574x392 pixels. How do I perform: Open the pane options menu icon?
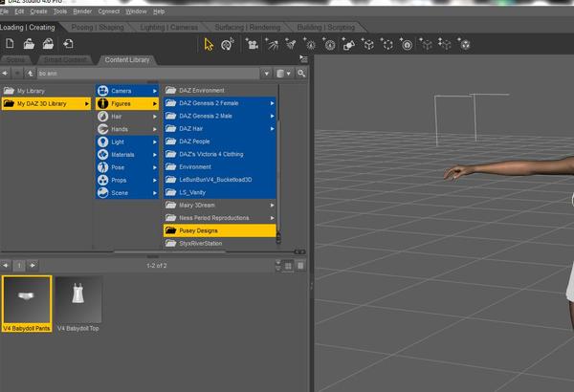coord(303,59)
